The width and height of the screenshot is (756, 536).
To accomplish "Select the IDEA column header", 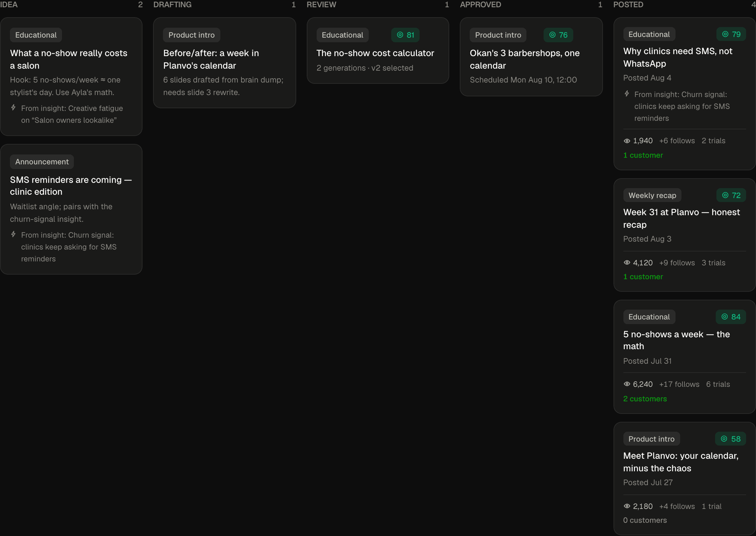I will click(9, 5).
